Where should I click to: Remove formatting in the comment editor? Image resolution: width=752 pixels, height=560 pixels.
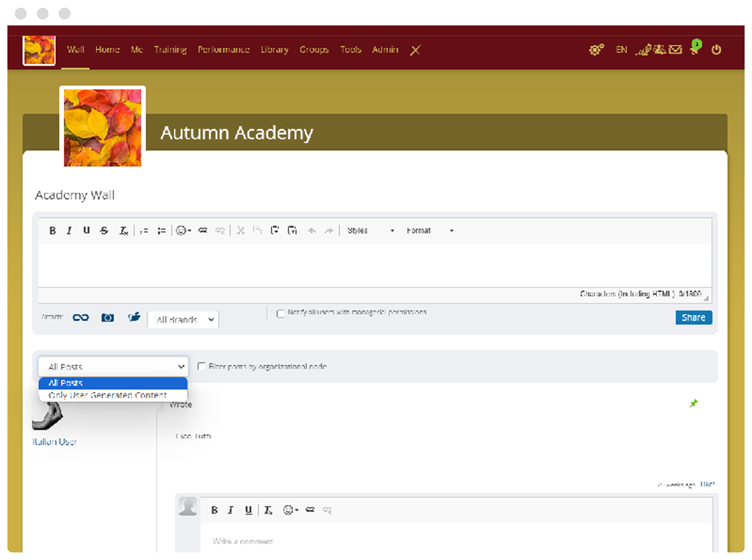point(268,510)
